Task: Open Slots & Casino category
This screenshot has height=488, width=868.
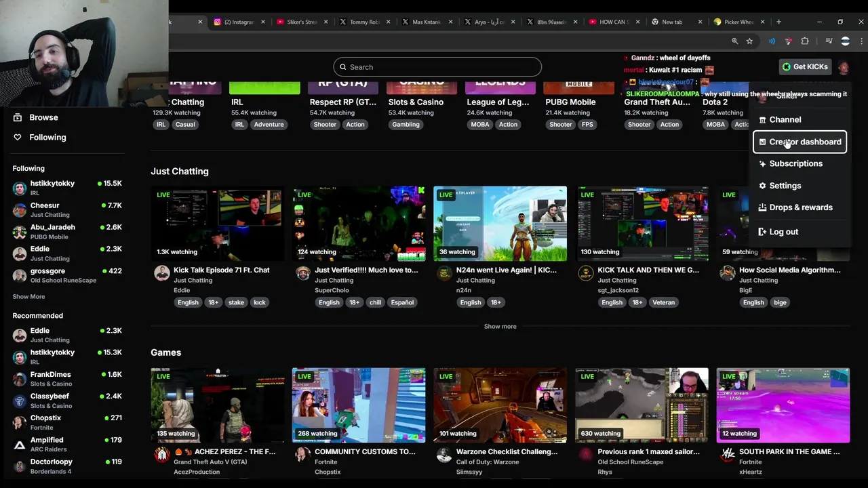Action: click(416, 102)
